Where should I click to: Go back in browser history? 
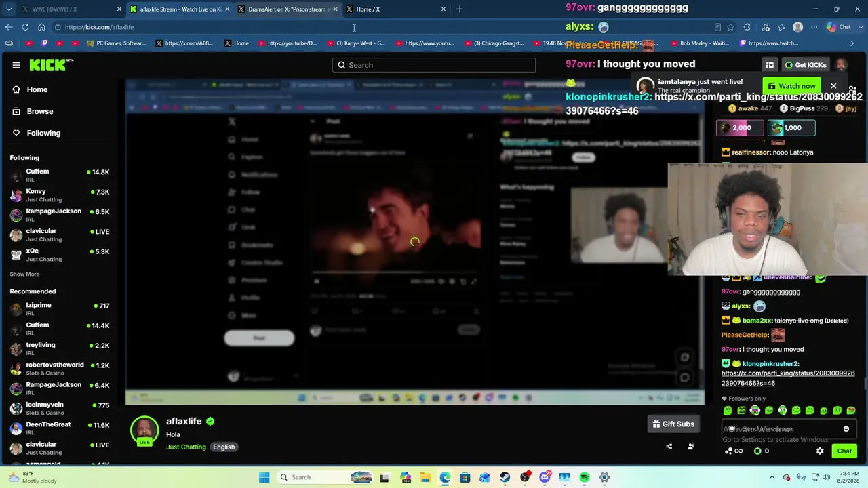9,27
